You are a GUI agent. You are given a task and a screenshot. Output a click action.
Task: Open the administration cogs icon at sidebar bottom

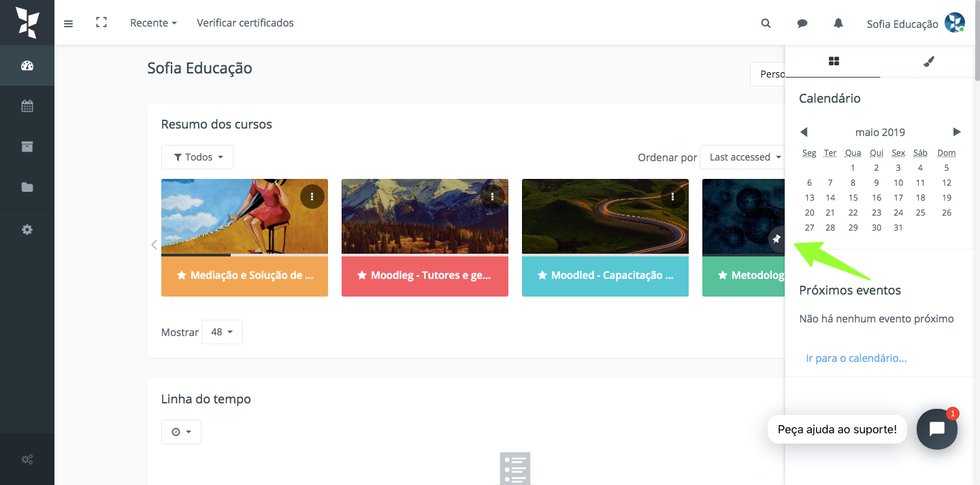tap(27, 459)
